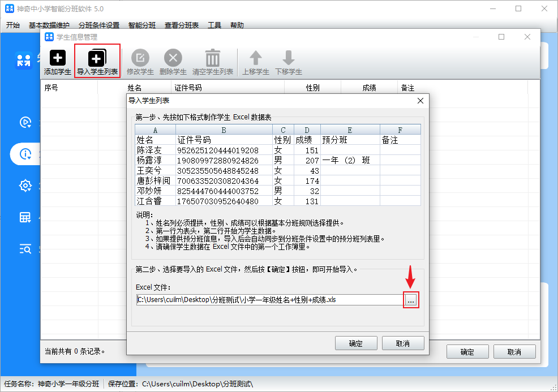Click the Move Student Down (下移学生) arrow

[x=289, y=58]
